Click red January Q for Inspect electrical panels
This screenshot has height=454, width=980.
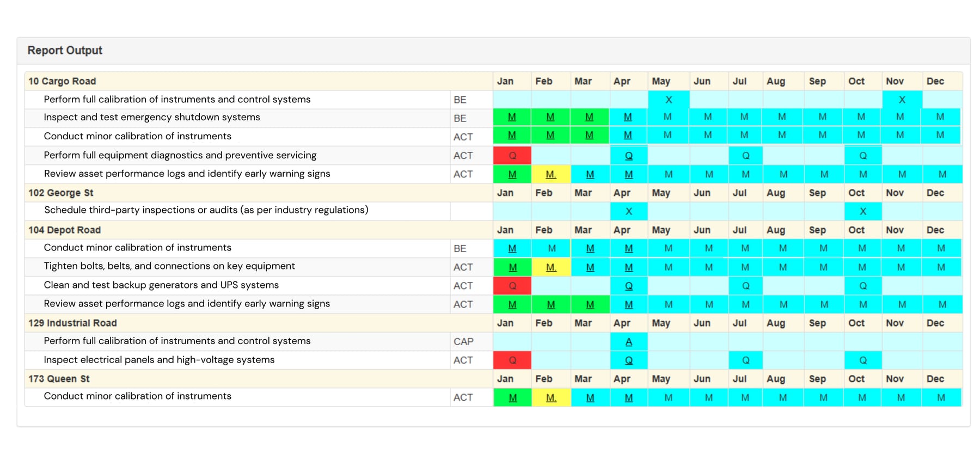click(512, 360)
